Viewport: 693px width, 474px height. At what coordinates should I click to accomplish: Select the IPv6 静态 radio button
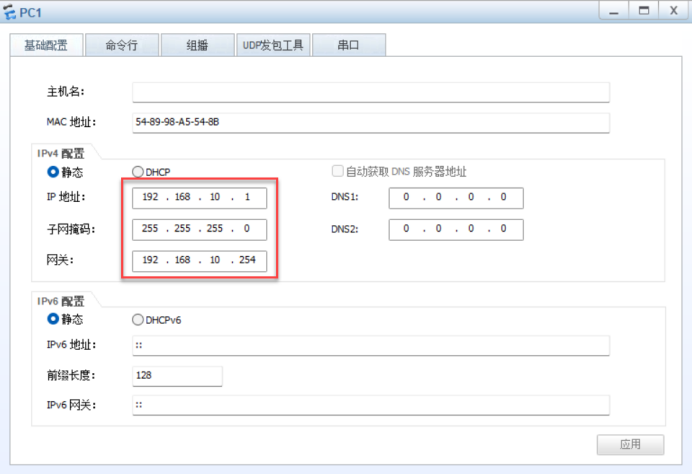(x=54, y=320)
